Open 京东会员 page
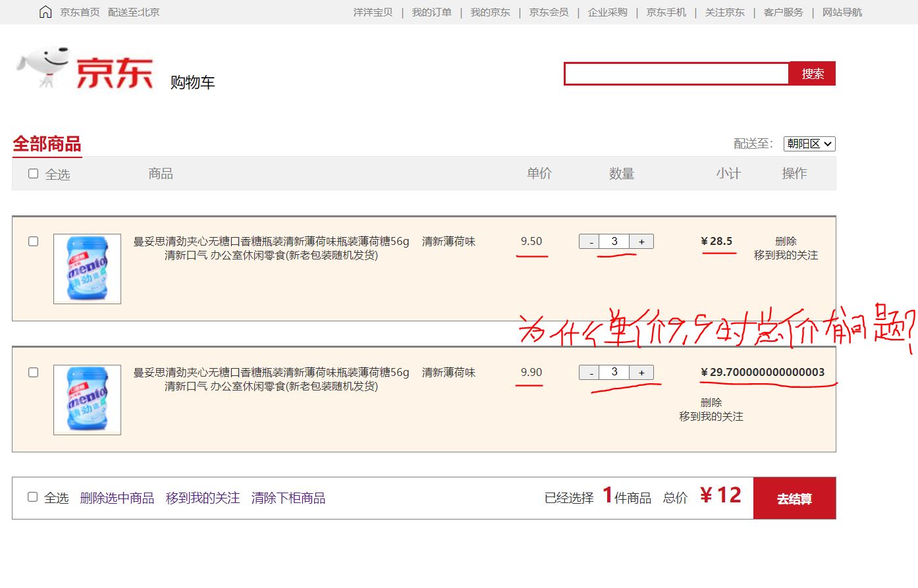 click(x=549, y=12)
